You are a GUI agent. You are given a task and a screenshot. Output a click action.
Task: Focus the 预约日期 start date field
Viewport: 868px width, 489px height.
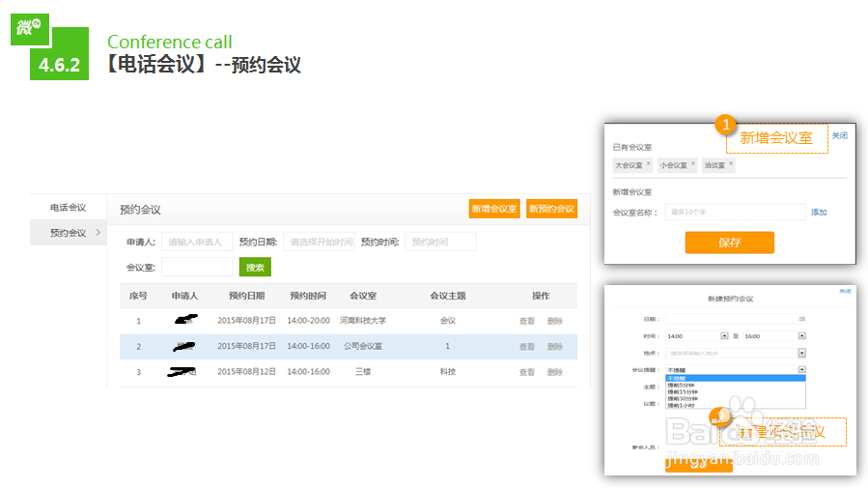tap(319, 242)
